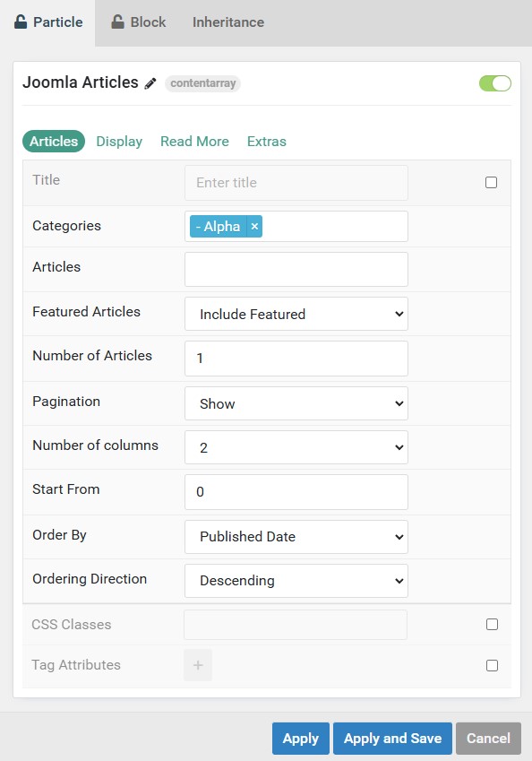The height and width of the screenshot is (761, 532).
Task: Enable the CSS Classes checkbox
Action: [x=492, y=624]
